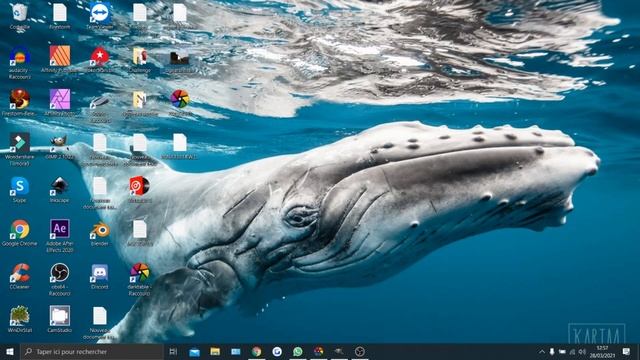Image resolution: width=640 pixels, height=360 pixels.
Task: Open the colorful aperture app in taskbar
Action: [x=318, y=351]
